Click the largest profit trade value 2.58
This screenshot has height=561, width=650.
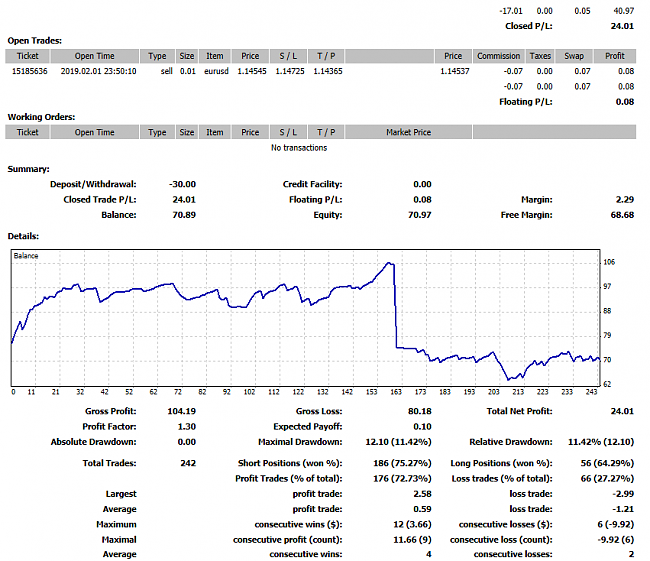tap(422, 494)
